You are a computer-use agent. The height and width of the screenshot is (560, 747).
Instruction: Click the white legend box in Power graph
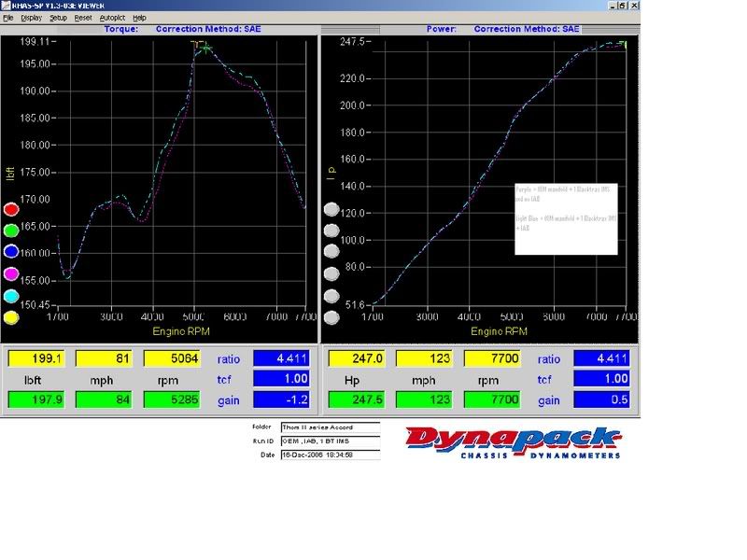click(x=566, y=219)
